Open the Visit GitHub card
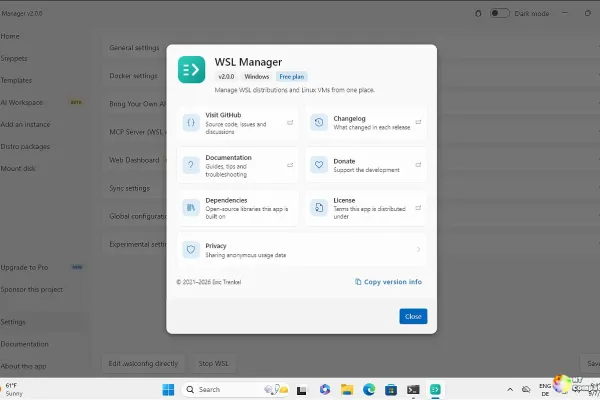 [238, 123]
